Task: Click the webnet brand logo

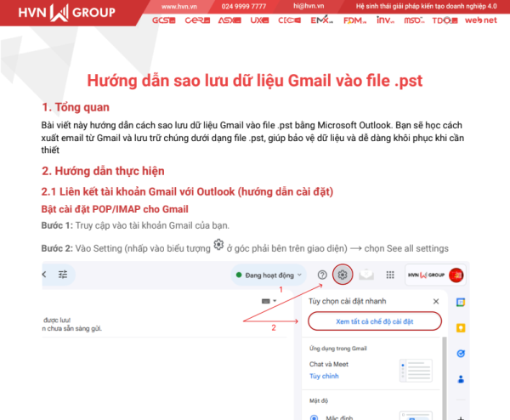Action: [x=481, y=20]
